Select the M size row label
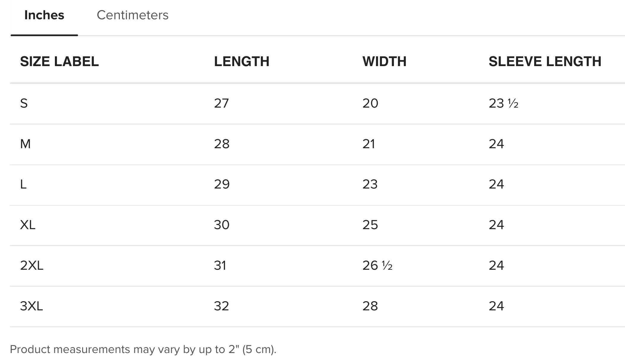The height and width of the screenshot is (364, 625). tap(26, 144)
